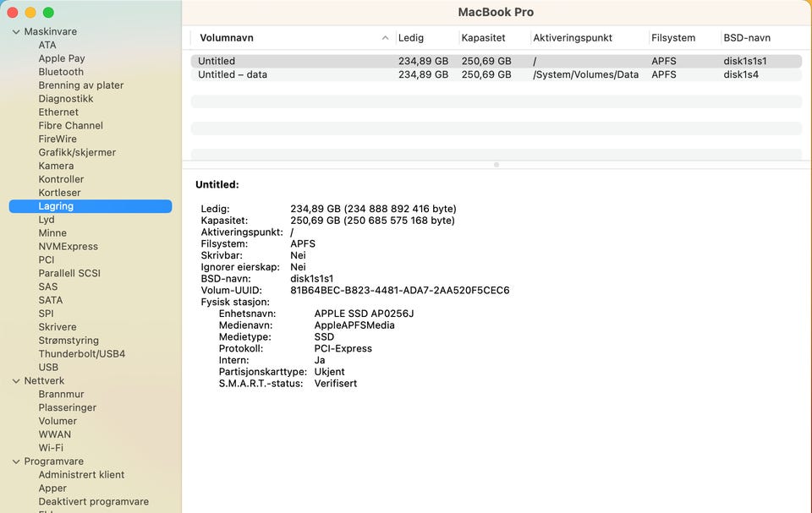The width and height of the screenshot is (812, 513).
Task: Select Thunderbolt/USB4 entry
Action: point(82,355)
